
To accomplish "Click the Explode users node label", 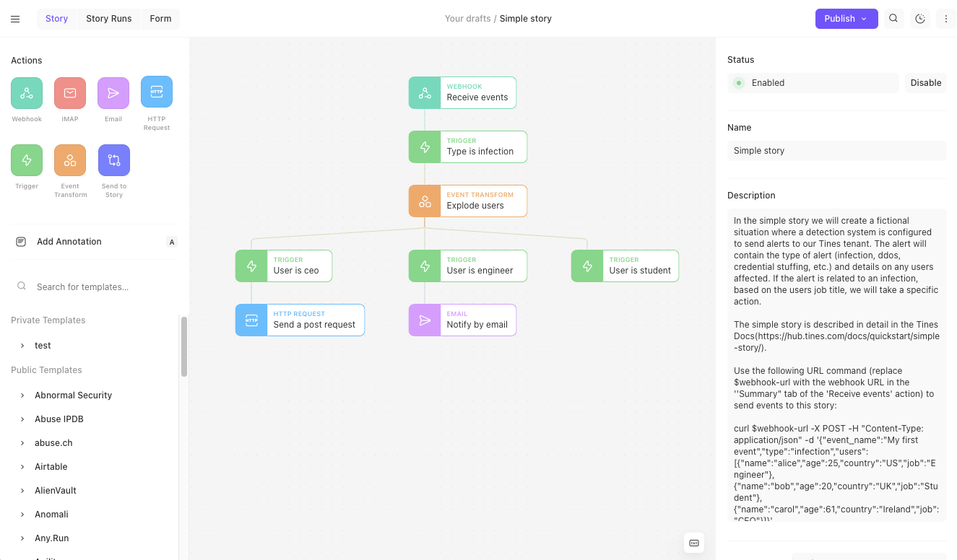I will click(x=475, y=206).
